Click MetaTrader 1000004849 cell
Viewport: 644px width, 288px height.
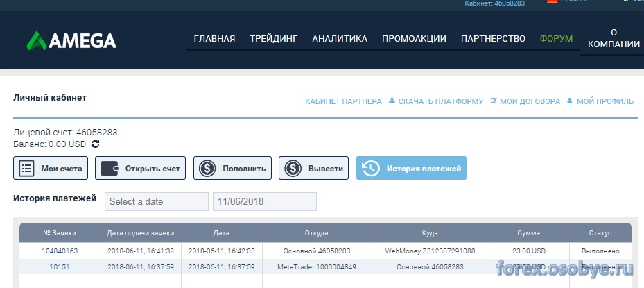coord(317,266)
